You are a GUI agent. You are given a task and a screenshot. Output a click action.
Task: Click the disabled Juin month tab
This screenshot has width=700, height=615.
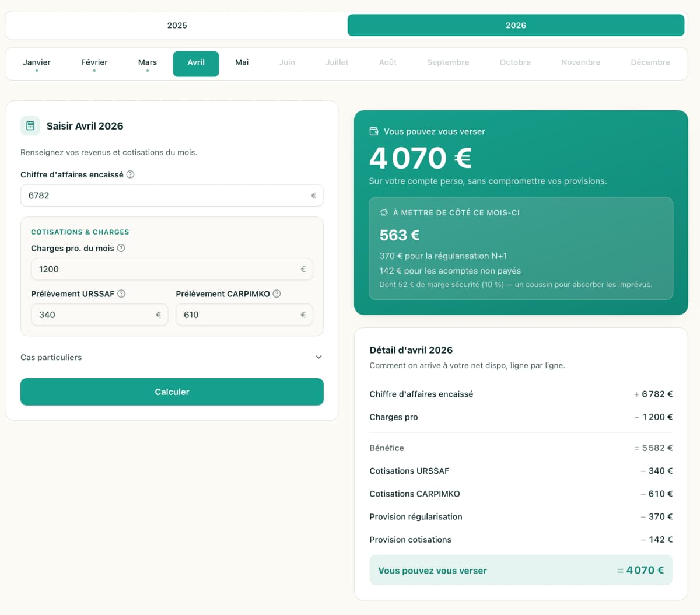coord(287,64)
